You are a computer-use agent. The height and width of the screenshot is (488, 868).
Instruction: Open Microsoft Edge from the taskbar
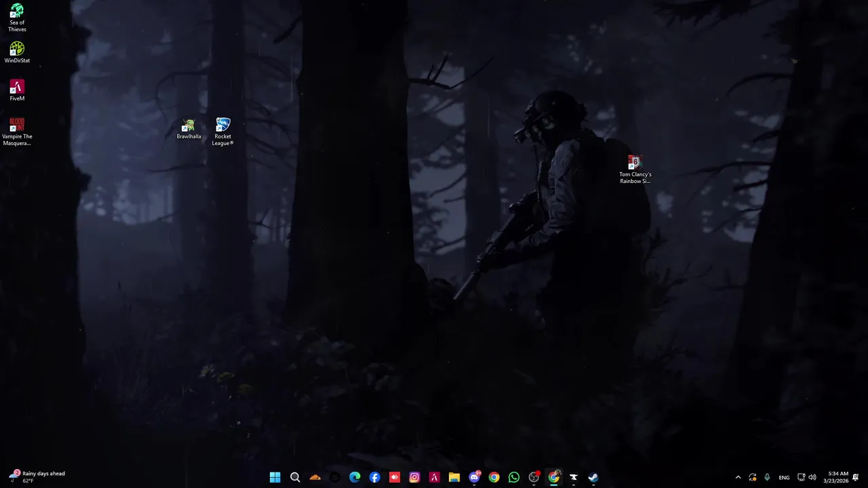pos(355,477)
